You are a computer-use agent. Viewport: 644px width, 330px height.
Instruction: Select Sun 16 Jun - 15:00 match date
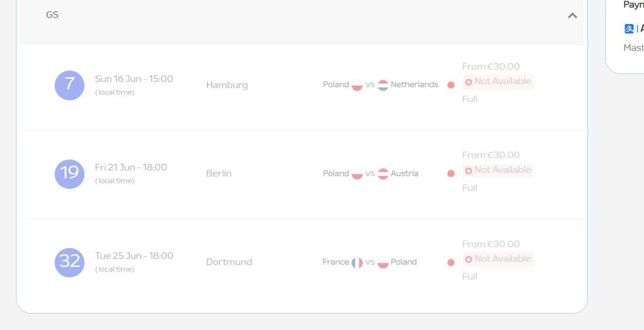click(x=134, y=79)
